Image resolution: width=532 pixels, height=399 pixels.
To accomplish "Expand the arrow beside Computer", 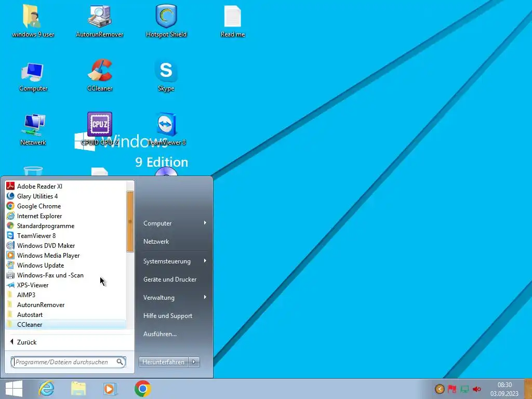I will [x=205, y=223].
